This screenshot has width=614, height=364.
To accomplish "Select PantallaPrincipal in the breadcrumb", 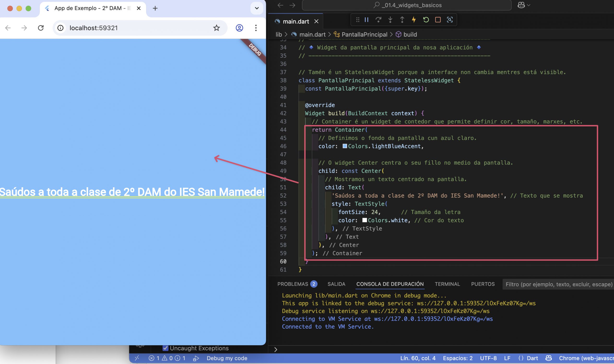I will point(364,34).
